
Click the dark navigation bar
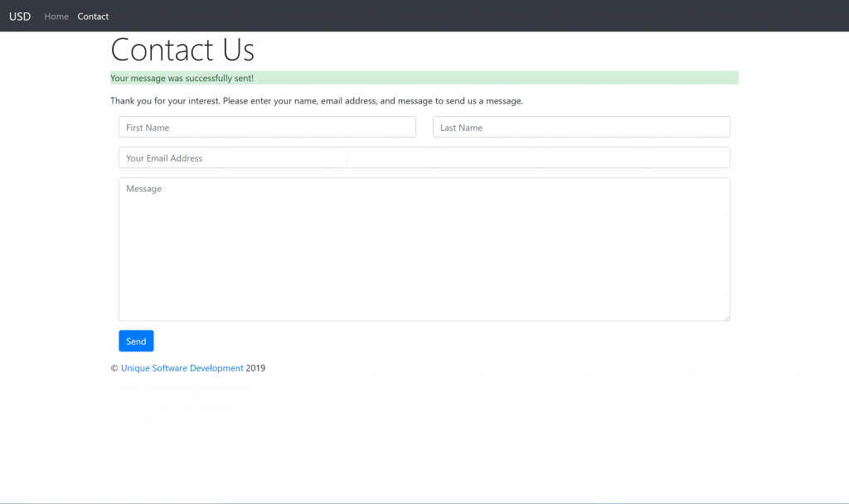[x=497, y=16]
